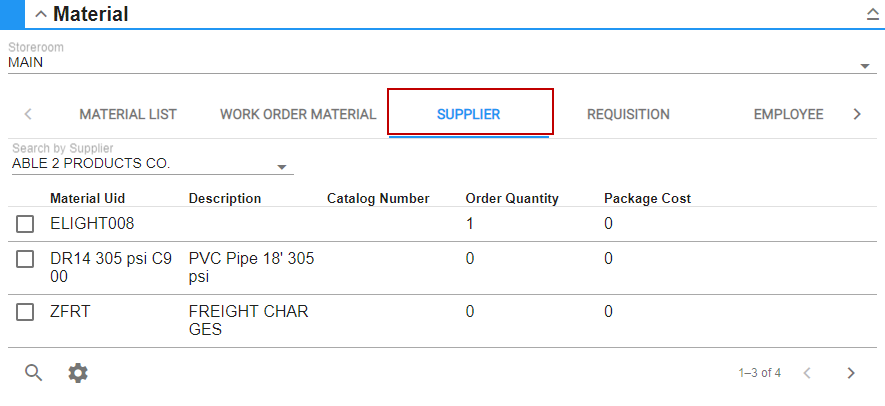Check the ELIGHT008 row checkbox

[25, 225]
